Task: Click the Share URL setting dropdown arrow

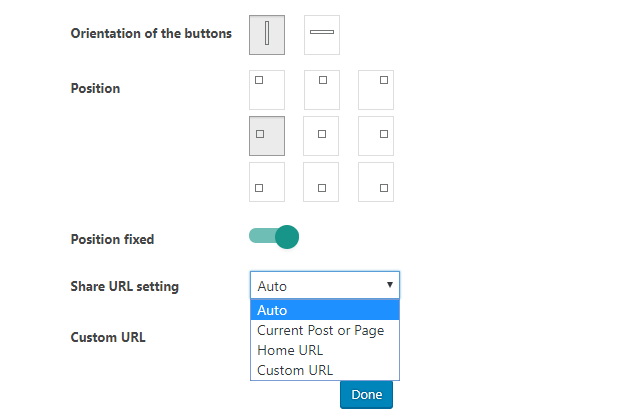Action: tap(390, 285)
